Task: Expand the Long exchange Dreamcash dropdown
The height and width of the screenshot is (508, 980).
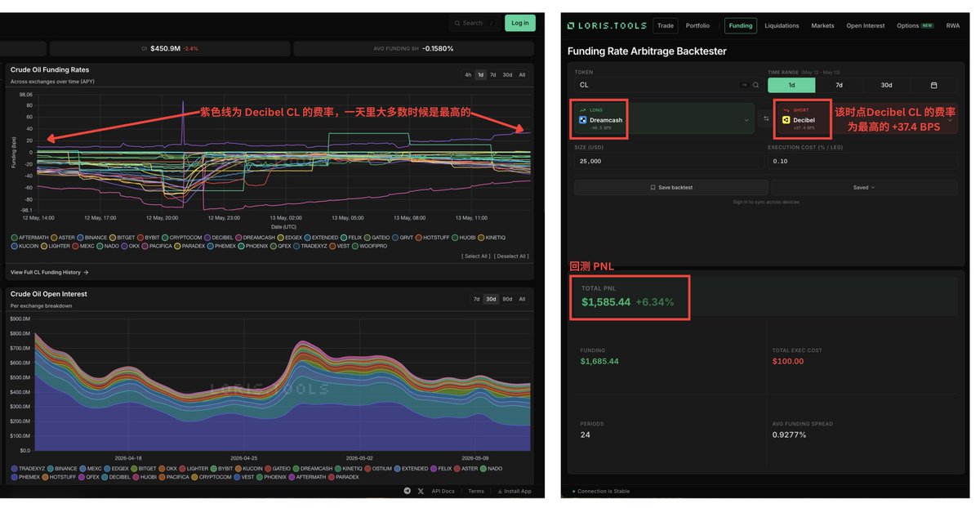Action: (664, 118)
